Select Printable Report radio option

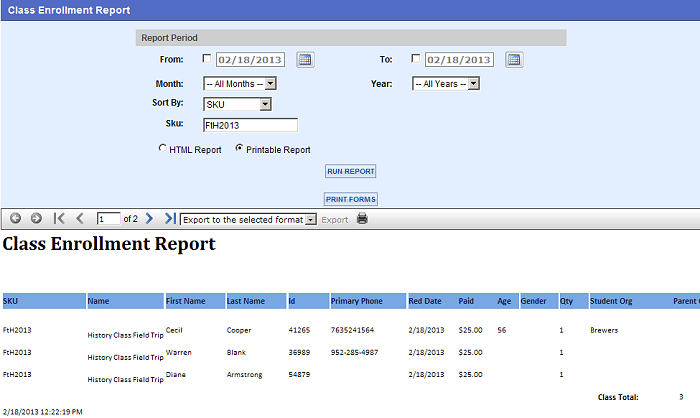(x=239, y=148)
